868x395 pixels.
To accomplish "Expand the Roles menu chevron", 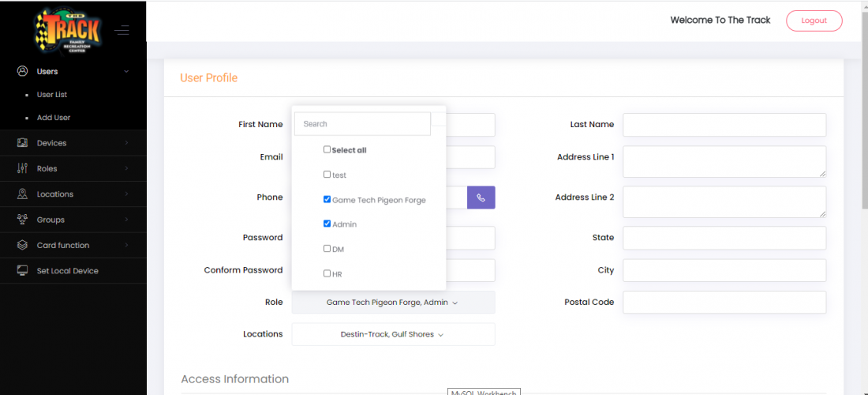I will (x=126, y=168).
